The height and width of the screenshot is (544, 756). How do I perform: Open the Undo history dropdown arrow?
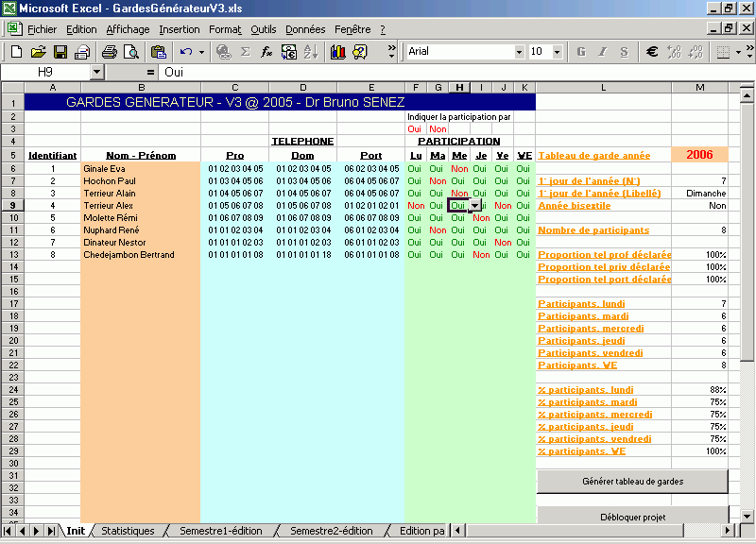(x=201, y=52)
